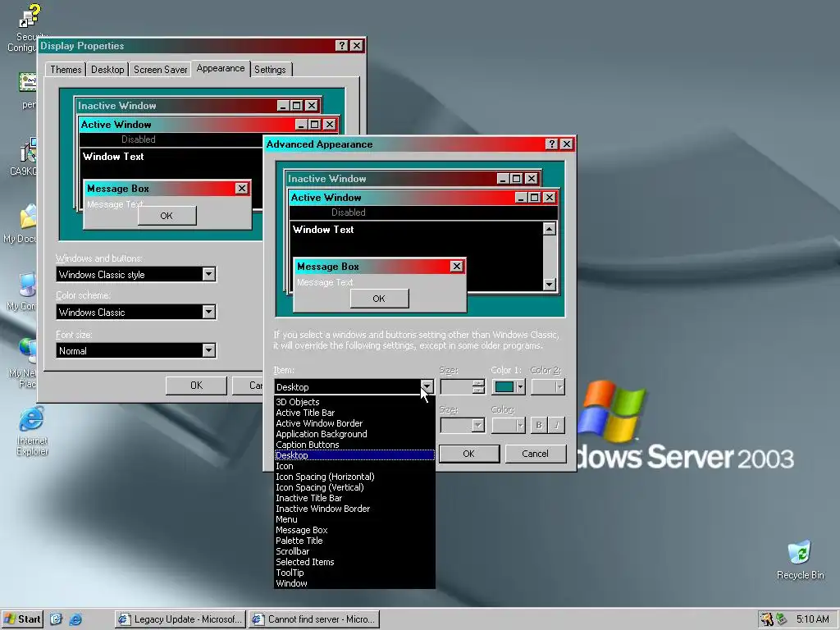Screen dimensions: 840x630
Task: Choose Icon from the Item list
Action: click(354, 466)
